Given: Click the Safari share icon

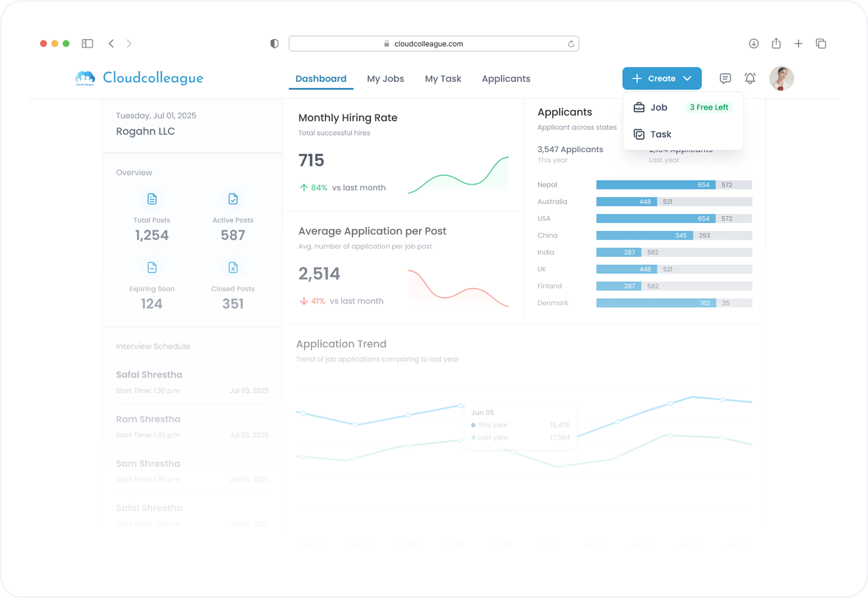Looking at the screenshot, I should 776,43.
